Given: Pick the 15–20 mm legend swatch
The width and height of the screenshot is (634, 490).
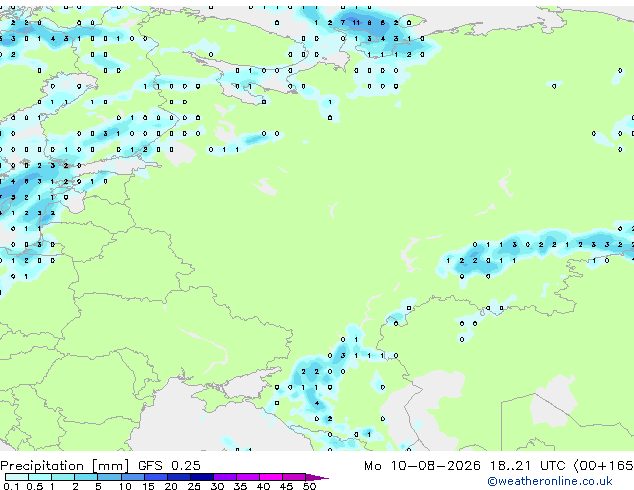Looking at the screenshot, I should 155,477.
